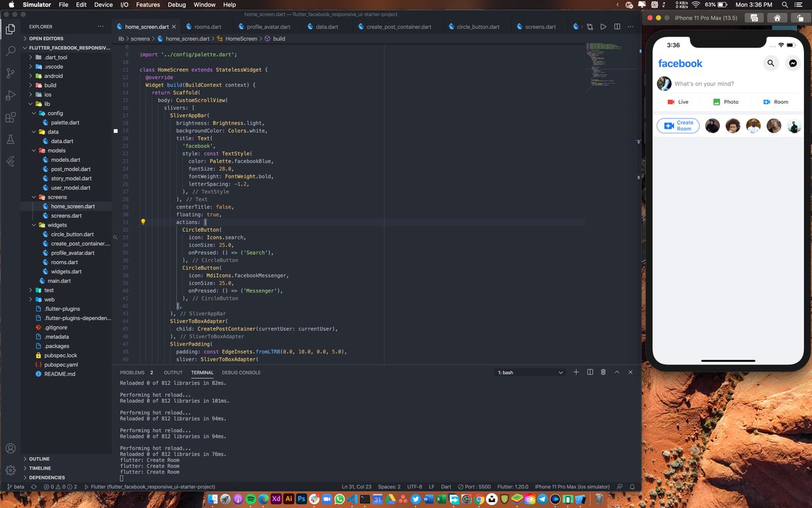Open the Debug Console tab
Screen dimensions: 812x508
tap(241, 373)
